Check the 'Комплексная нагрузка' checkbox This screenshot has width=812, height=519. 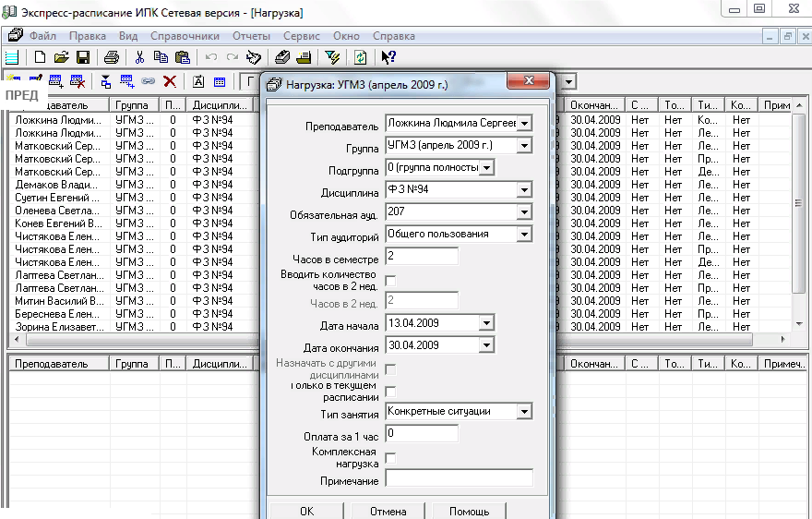(x=389, y=457)
